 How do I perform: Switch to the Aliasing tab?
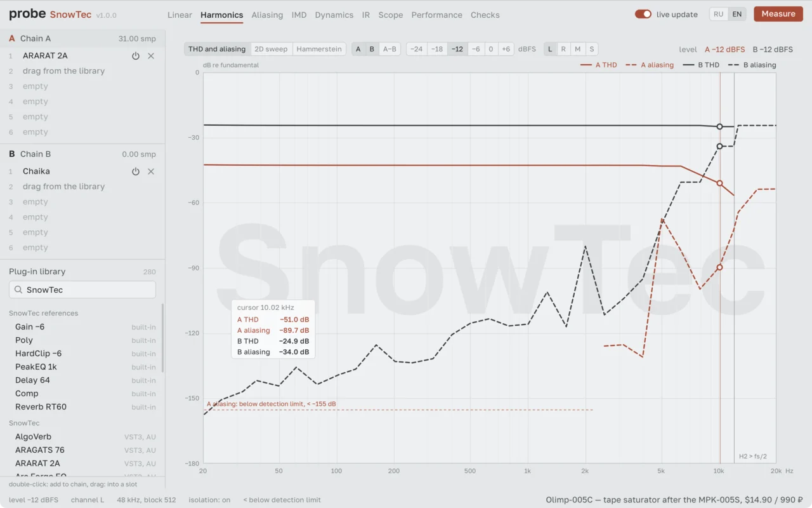267,15
